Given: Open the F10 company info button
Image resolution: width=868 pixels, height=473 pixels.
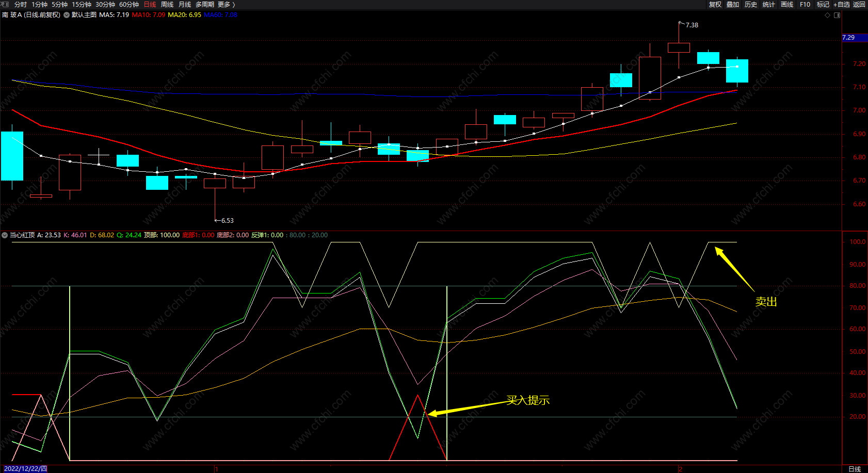Looking at the screenshot, I should pos(805,4).
